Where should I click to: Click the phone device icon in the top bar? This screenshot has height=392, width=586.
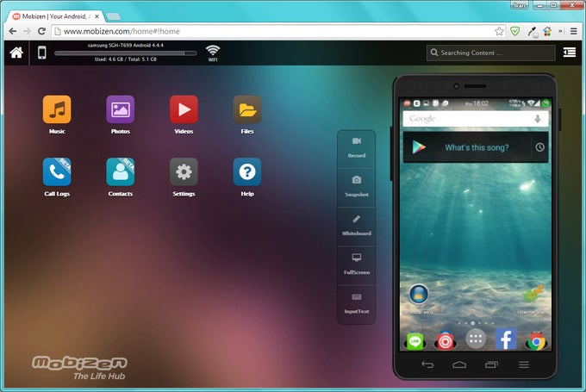click(x=42, y=53)
